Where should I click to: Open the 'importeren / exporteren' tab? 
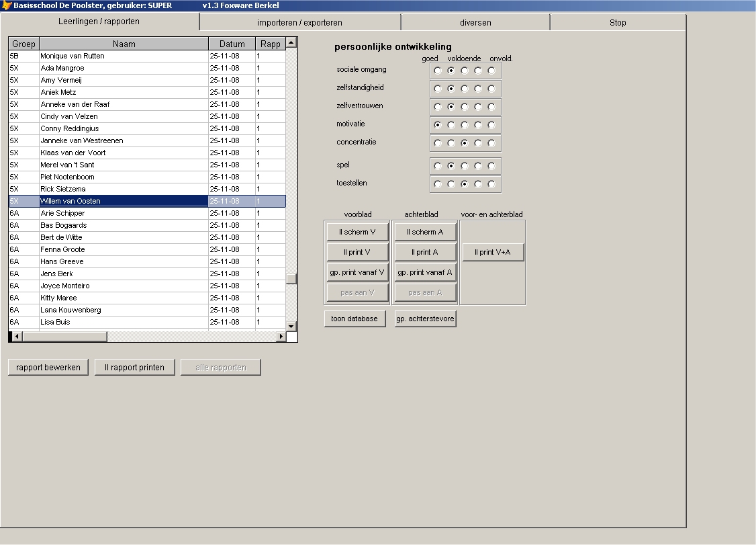[299, 23]
